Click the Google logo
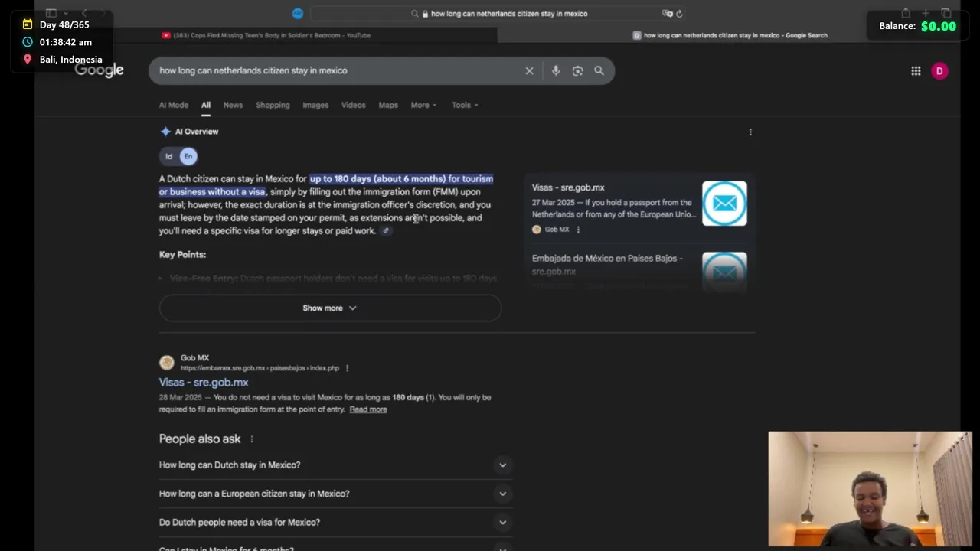 point(99,70)
